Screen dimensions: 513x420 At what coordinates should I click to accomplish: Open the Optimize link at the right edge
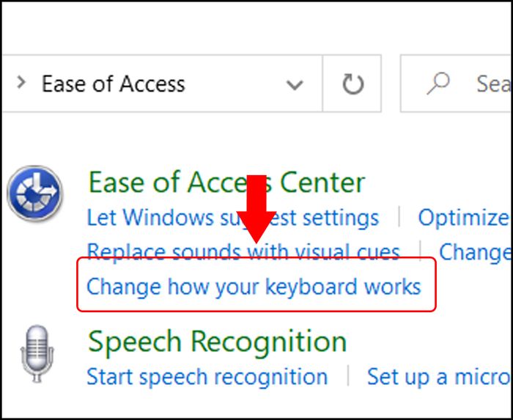[463, 218]
